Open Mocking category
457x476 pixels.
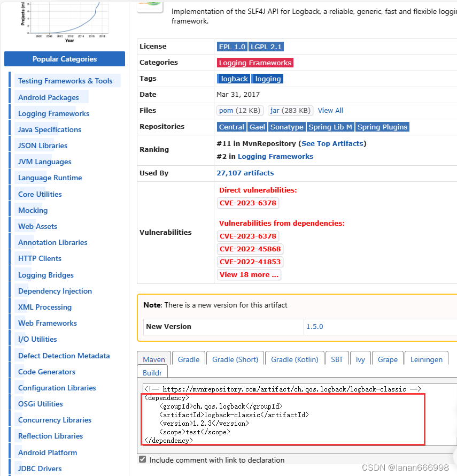pyautogui.click(x=33, y=210)
